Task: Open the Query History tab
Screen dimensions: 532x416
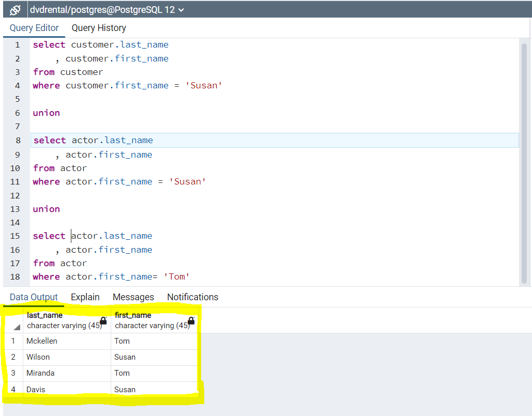Action: (99, 28)
